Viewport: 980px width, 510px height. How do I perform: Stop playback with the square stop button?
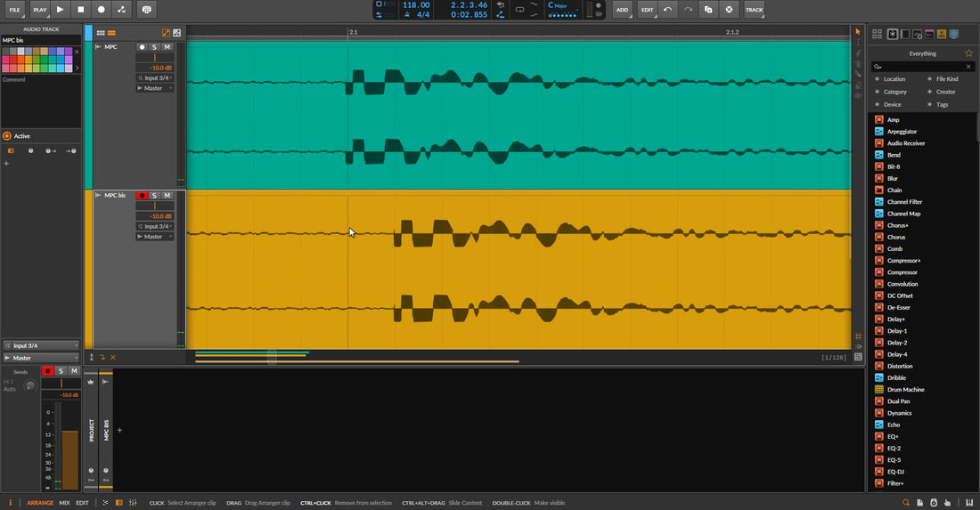click(80, 10)
